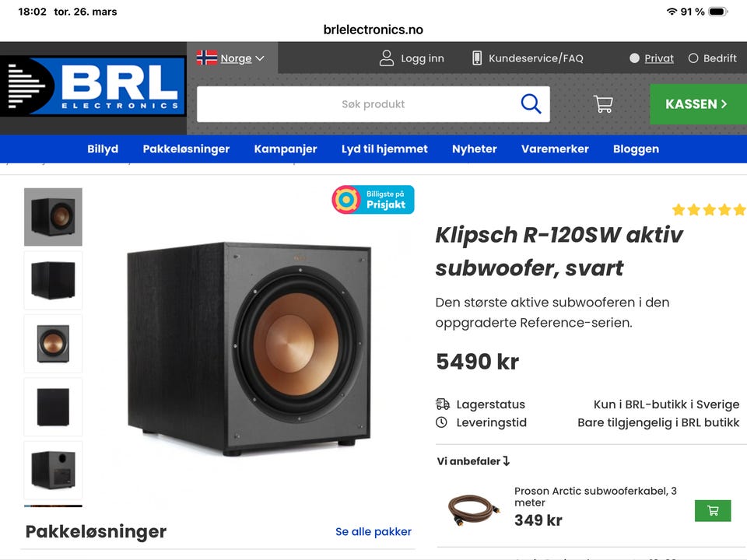The width and height of the screenshot is (747, 560).
Task: Select the rear panel subwoofer thumbnail
Action: (x=54, y=470)
